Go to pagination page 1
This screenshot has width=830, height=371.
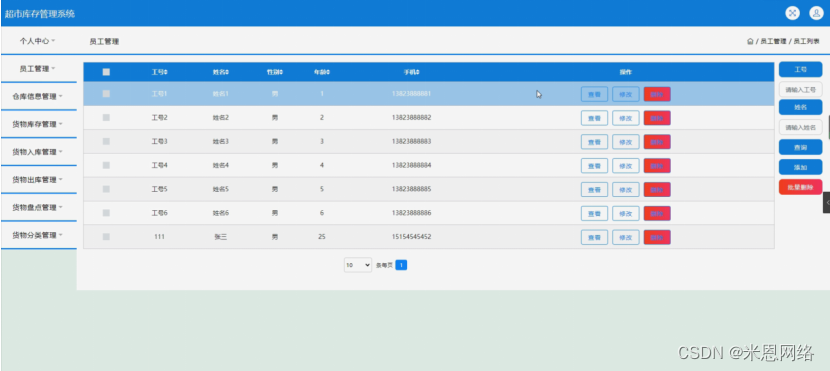[x=401, y=265]
